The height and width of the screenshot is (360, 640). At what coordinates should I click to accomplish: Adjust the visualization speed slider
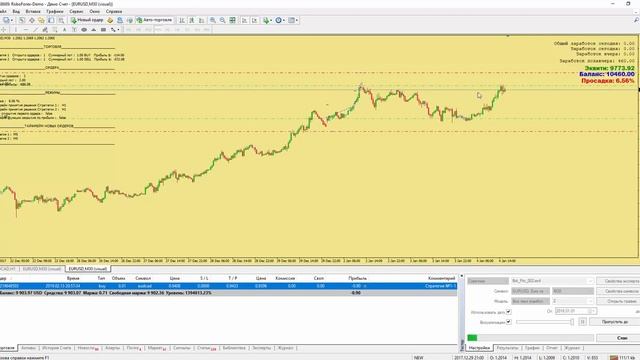pyautogui.click(x=545, y=322)
